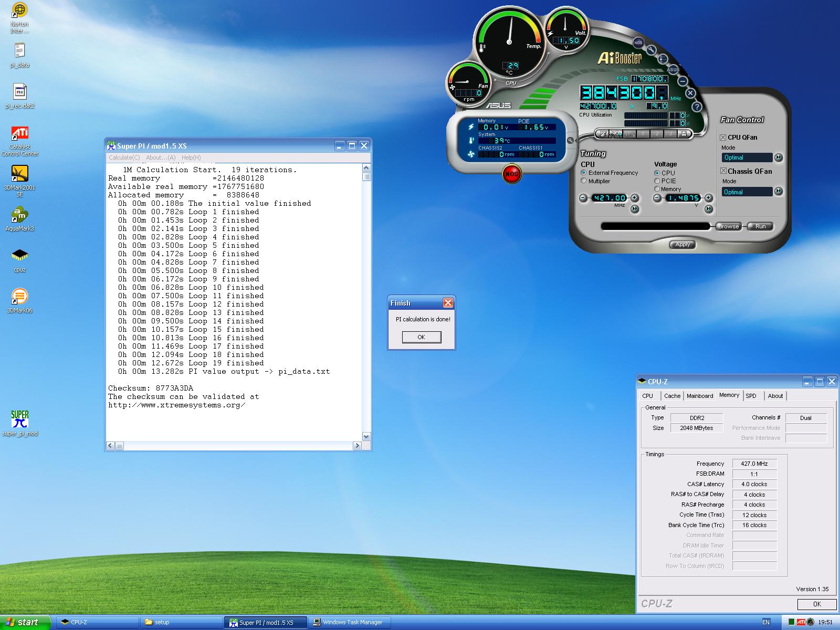Click the tuning panel icon in AI Booster toolbar
The height and width of the screenshot is (630, 840).
coord(616,134)
